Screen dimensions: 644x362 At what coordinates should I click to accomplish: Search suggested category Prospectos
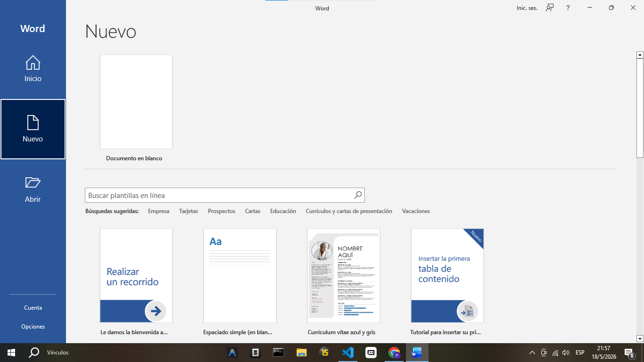222,211
